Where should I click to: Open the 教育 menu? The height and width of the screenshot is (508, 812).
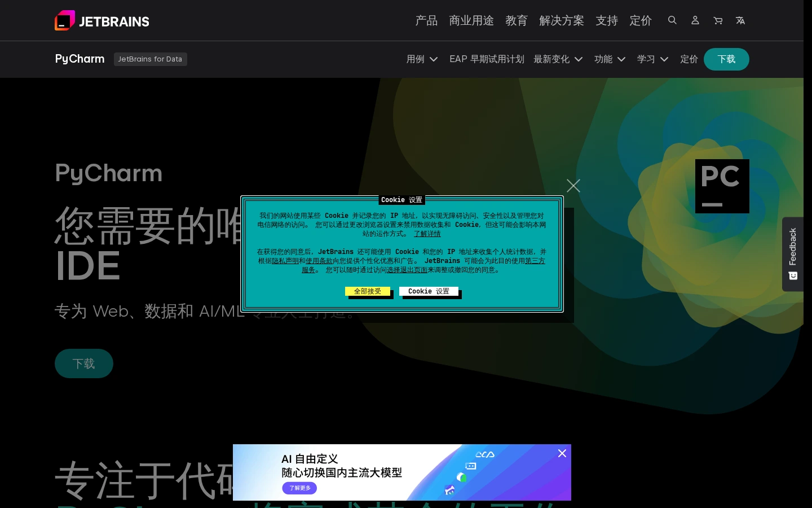click(x=517, y=20)
